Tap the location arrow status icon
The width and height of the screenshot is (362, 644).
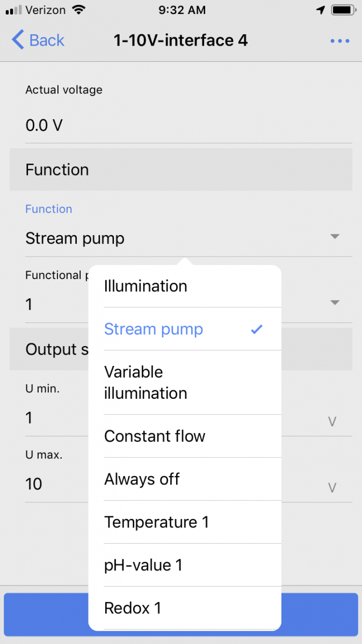pyautogui.click(x=321, y=10)
